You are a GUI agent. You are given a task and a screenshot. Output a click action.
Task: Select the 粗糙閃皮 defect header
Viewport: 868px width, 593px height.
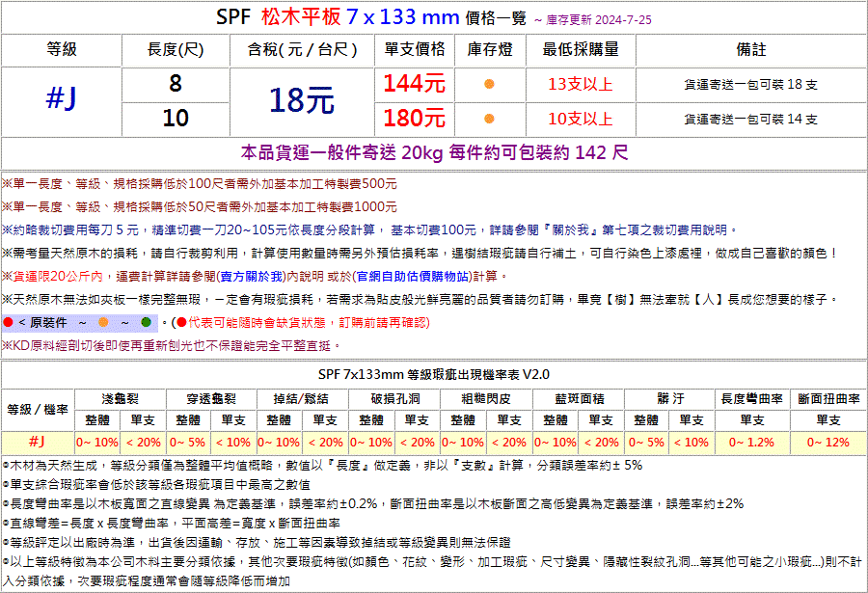[x=485, y=398]
